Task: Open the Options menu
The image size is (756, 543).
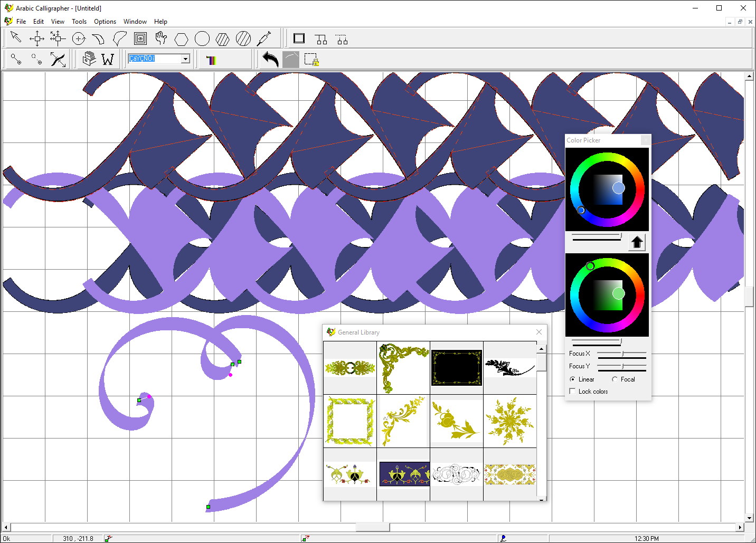Action: [105, 22]
